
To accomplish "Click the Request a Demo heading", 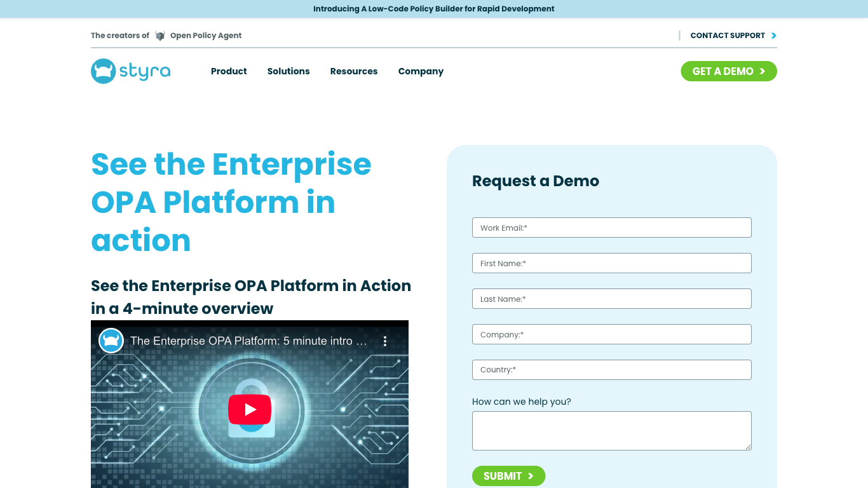I will click(x=536, y=181).
